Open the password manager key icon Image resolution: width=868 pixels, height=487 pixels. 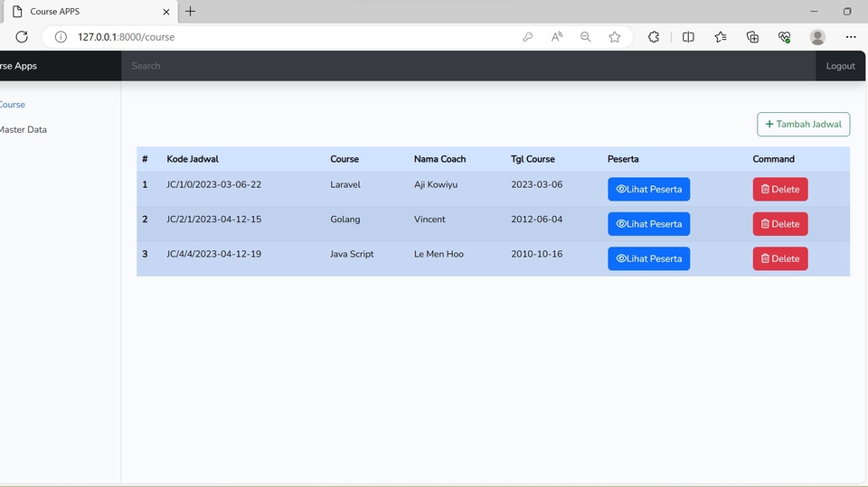[527, 37]
